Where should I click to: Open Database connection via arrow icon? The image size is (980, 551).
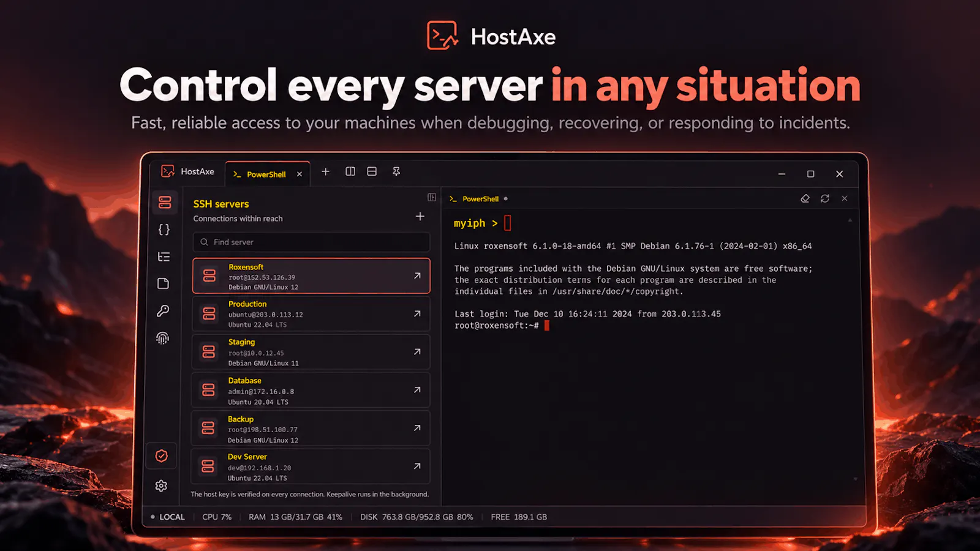(417, 389)
